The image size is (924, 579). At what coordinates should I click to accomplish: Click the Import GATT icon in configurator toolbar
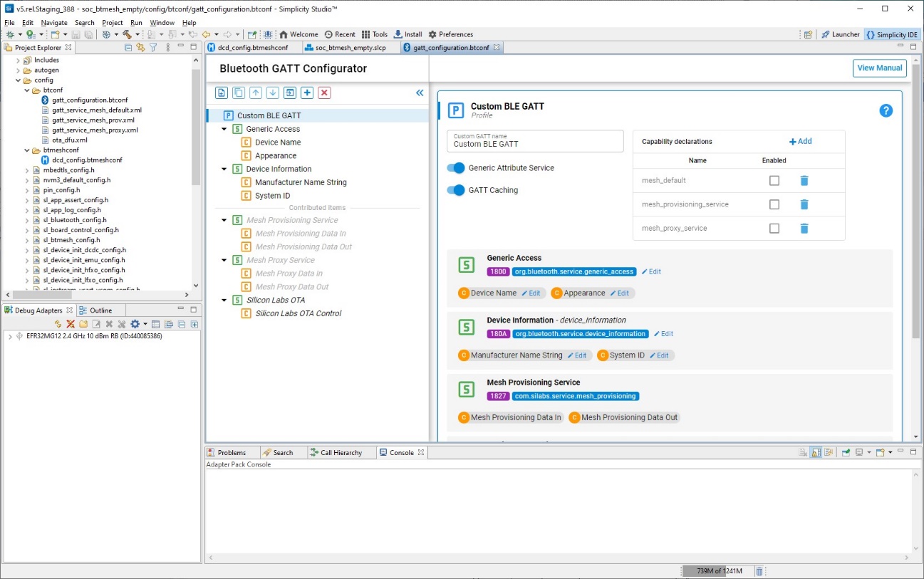tap(222, 93)
